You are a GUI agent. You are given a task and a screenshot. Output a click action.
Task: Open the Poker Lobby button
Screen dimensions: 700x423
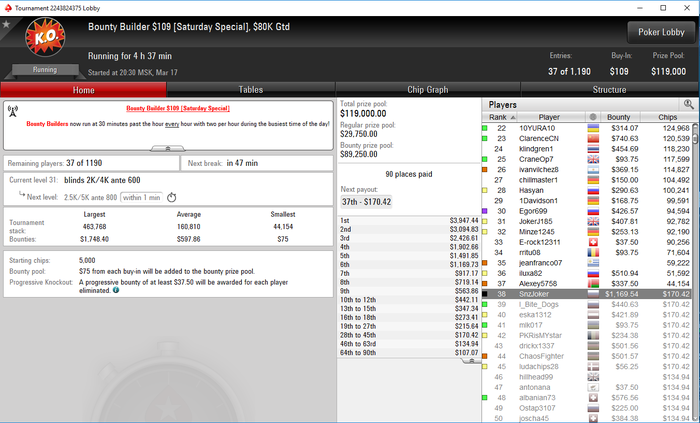click(661, 32)
